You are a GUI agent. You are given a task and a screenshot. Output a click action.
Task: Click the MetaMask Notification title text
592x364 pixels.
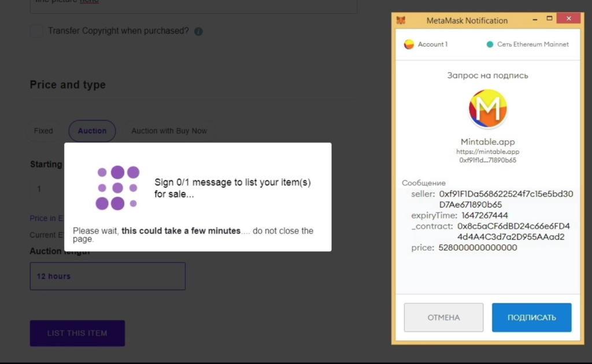coord(467,20)
